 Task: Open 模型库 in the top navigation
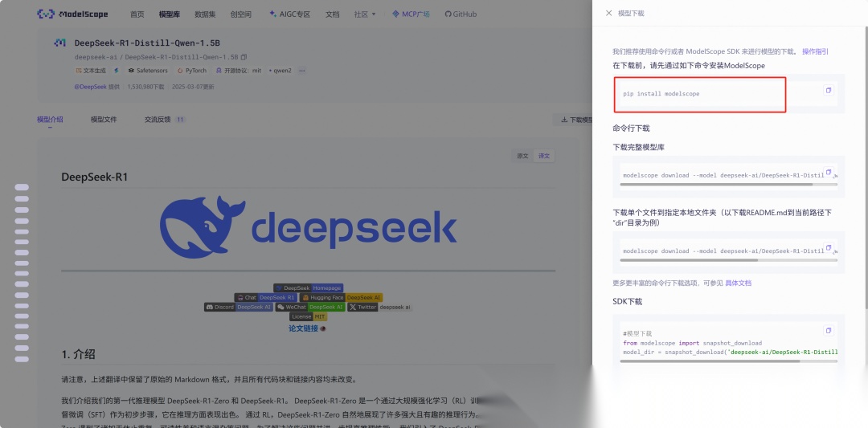tap(169, 14)
